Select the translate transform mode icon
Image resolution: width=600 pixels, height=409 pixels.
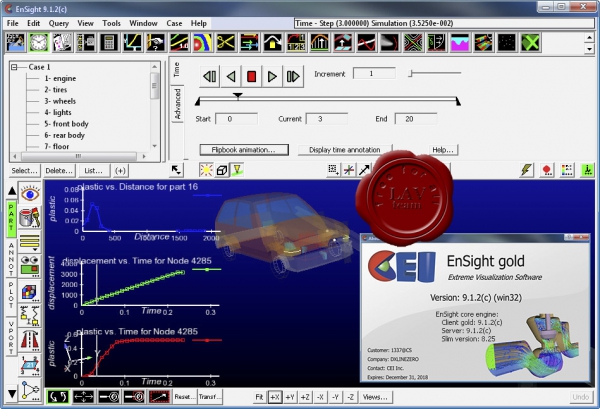coord(83,397)
